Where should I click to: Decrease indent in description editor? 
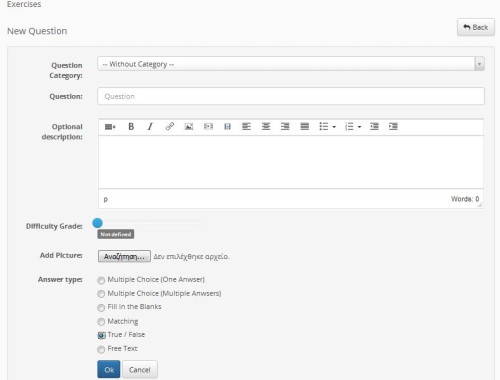click(374, 126)
